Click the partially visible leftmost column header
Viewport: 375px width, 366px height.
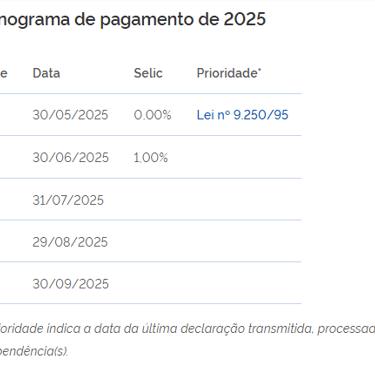pos(4,73)
